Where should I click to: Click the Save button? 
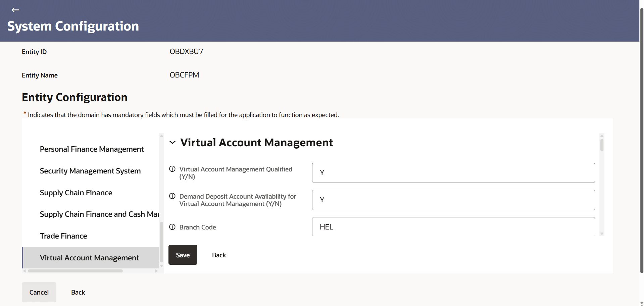point(183,255)
